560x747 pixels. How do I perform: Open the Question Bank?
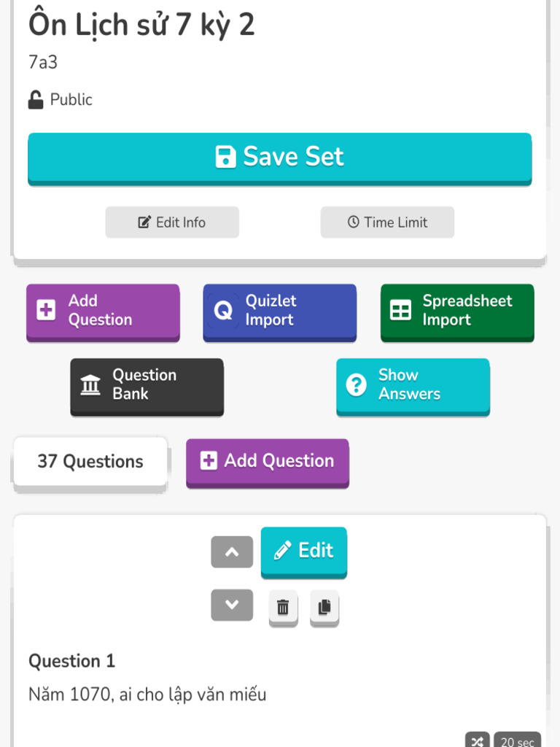[x=147, y=385]
